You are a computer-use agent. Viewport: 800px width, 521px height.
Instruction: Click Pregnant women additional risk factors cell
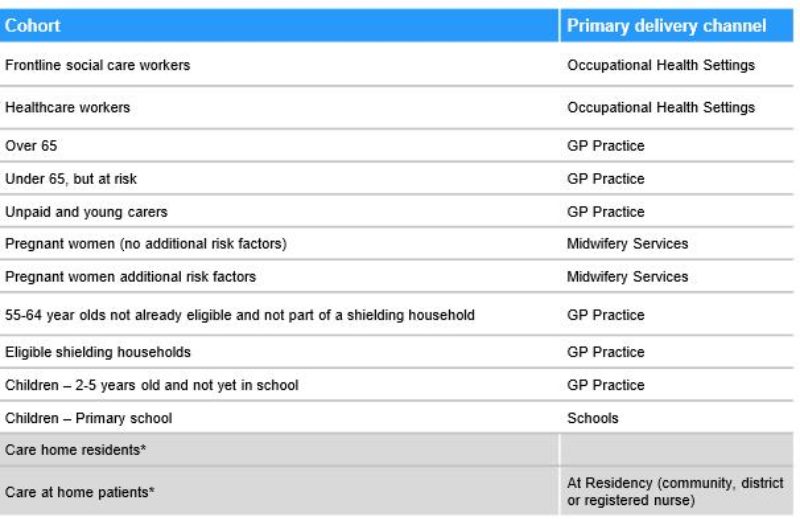[279, 276]
